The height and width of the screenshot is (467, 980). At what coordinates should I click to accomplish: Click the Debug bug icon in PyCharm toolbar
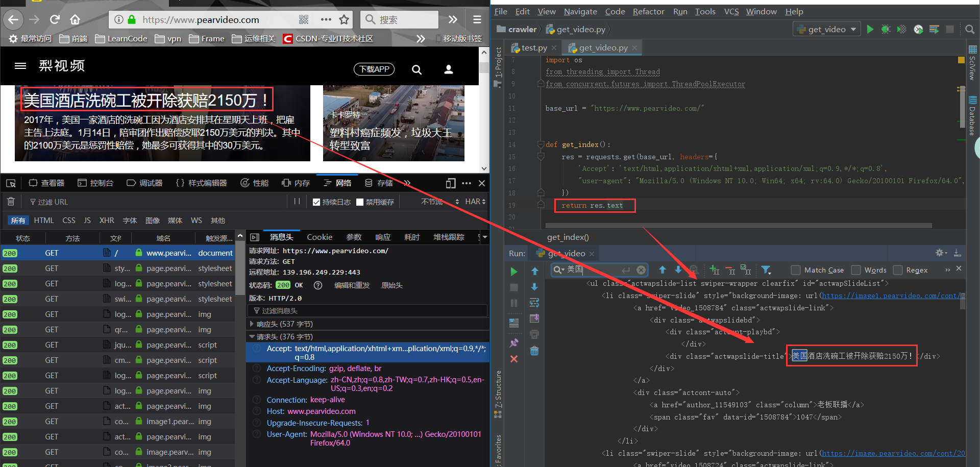tap(886, 29)
